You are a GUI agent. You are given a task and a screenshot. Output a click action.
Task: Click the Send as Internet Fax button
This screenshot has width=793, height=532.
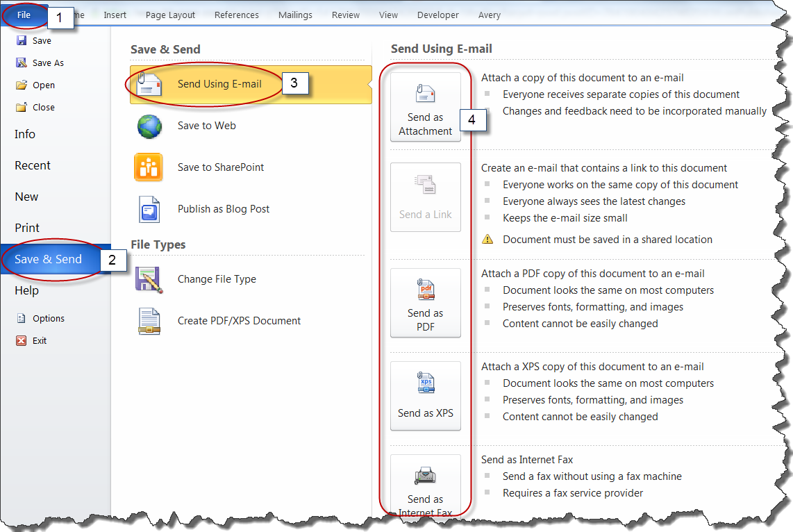(x=426, y=485)
